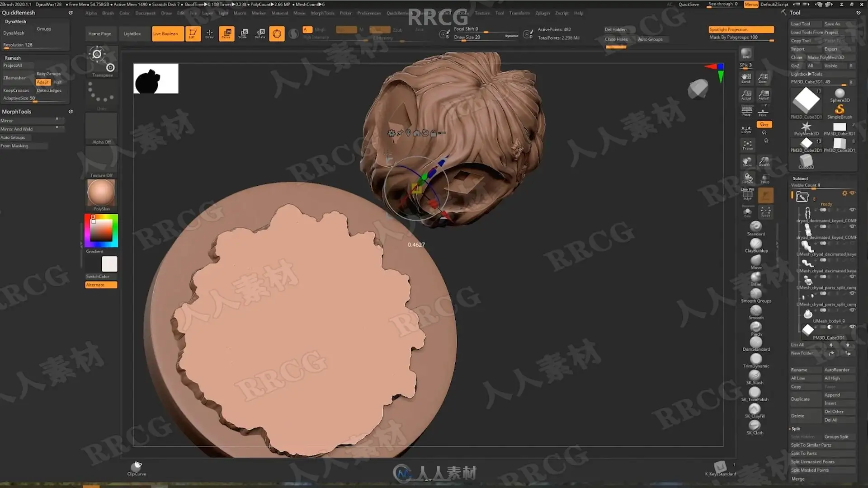Toggle the Floor grid button
This screenshot has height=488, width=868.
(x=763, y=111)
